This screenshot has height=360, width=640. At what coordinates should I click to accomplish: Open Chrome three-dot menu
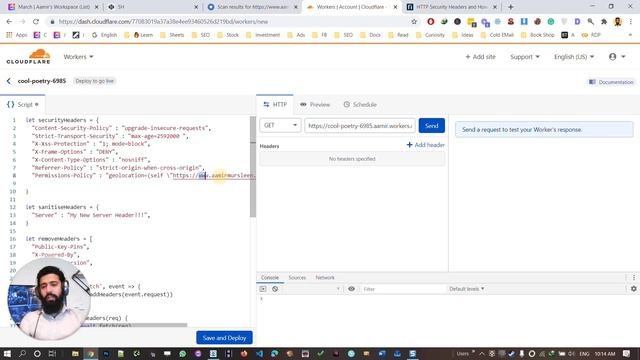click(631, 22)
